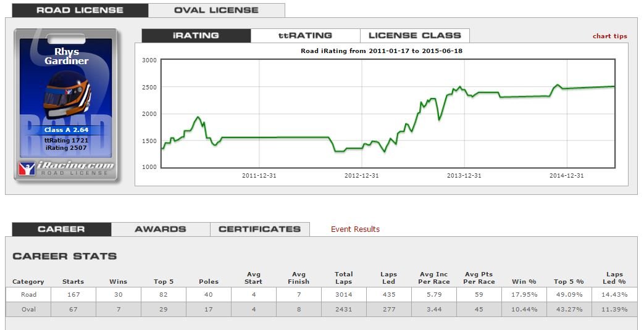Click Road avg incidents value 5.79
This screenshot has width=644, height=330.
[434, 295]
